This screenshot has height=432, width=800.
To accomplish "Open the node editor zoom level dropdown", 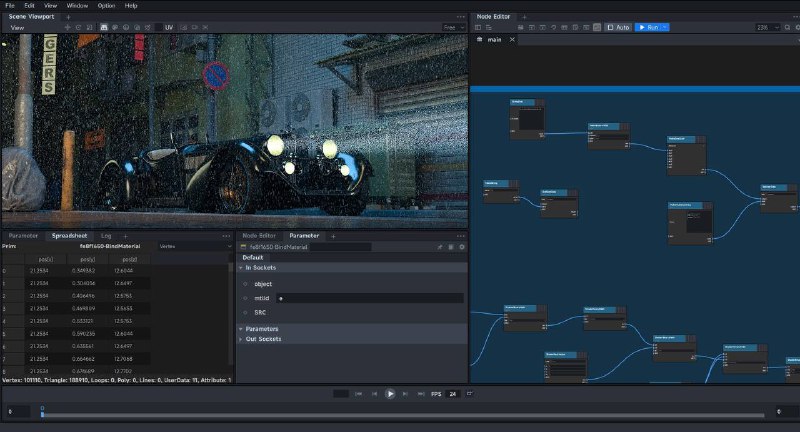I will pyautogui.click(x=767, y=27).
